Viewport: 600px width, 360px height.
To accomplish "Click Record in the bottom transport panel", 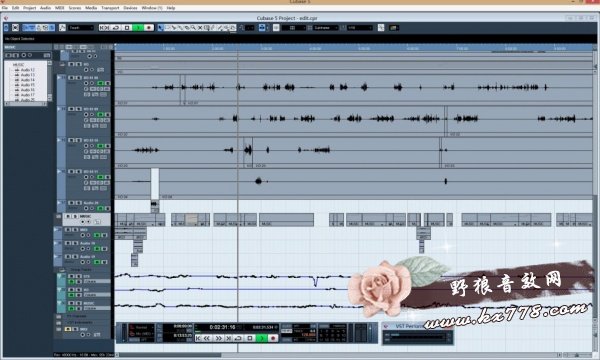I will coord(273,338).
